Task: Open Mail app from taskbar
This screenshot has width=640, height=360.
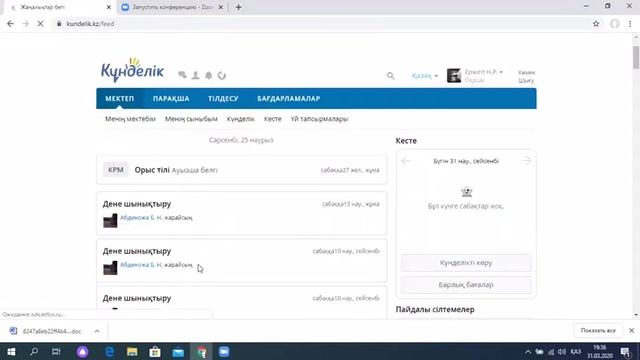Action: 178,351
